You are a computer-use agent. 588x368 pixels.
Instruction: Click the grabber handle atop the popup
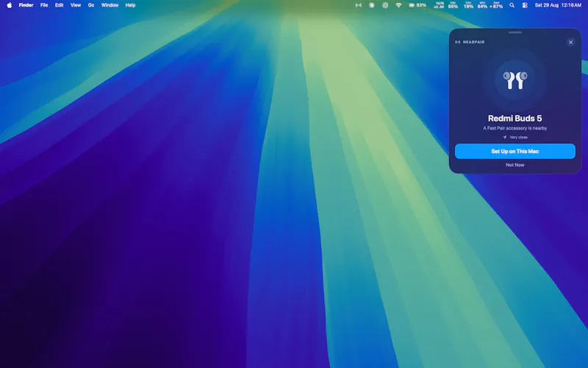tap(515, 32)
